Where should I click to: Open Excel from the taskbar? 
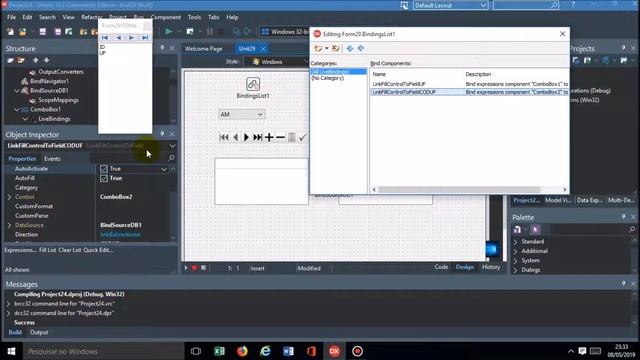tap(219, 351)
